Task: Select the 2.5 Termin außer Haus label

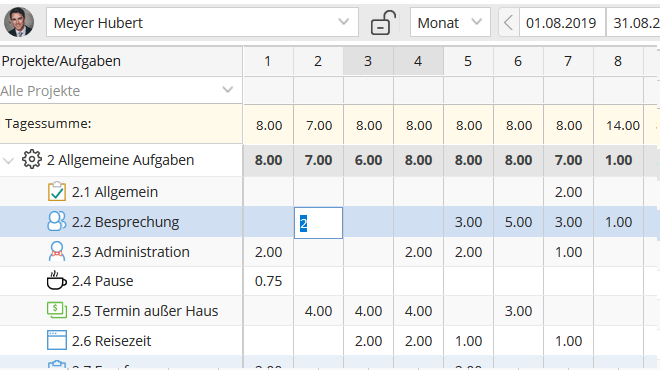Action: click(x=145, y=311)
